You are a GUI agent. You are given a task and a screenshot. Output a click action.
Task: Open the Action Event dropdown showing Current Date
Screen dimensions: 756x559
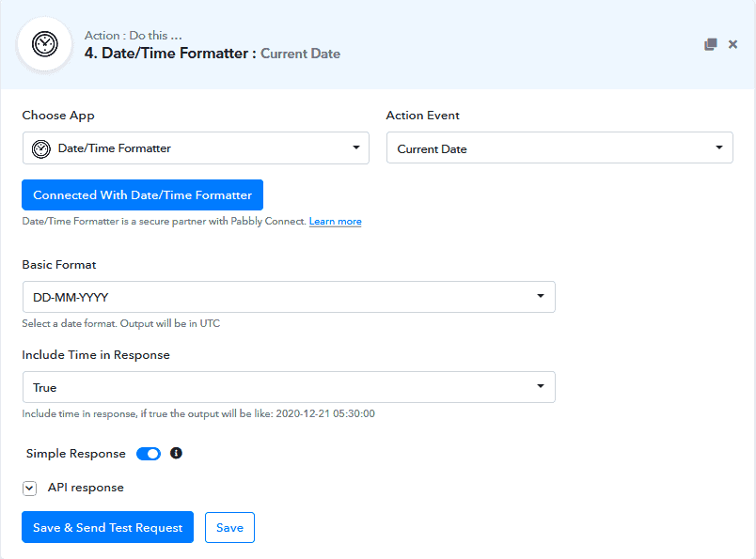(559, 148)
